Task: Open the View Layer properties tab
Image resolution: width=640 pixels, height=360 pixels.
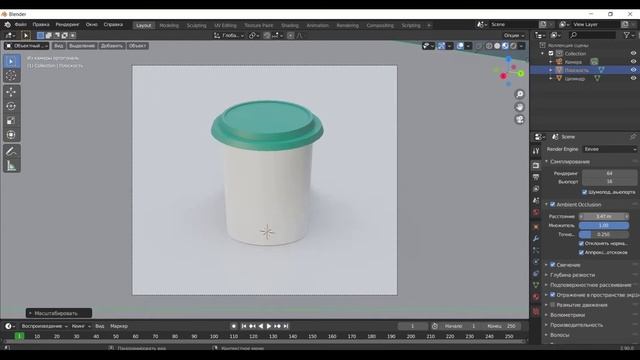Action: tap(536, 189)
